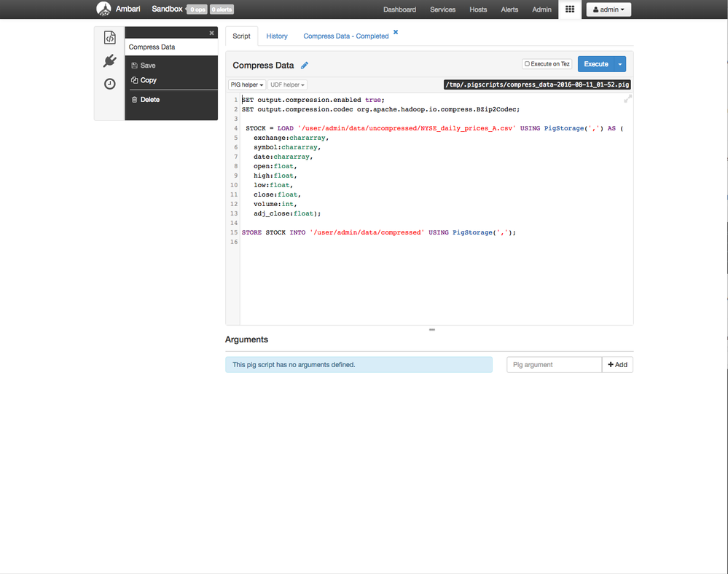This screenshot has width=728, height=574.
Task: Open the app views grid icon in navbar
Action: point(569,9)
